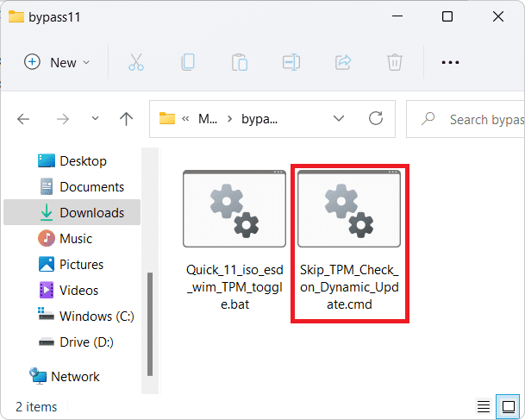This screenshot has width=525, height=420.
Task: Click the M... breadcrumb segment
Action: pos(208,119)
